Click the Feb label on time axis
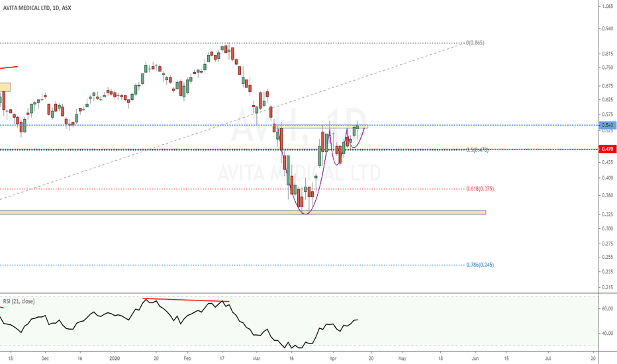Image resolution: width=617 pixels, height=364 pixels. tap(187, 359)
